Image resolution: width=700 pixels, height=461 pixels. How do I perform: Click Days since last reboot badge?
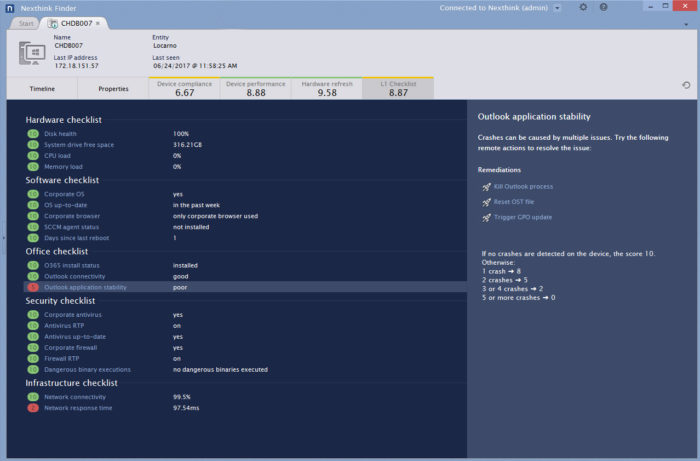[33, 238]
